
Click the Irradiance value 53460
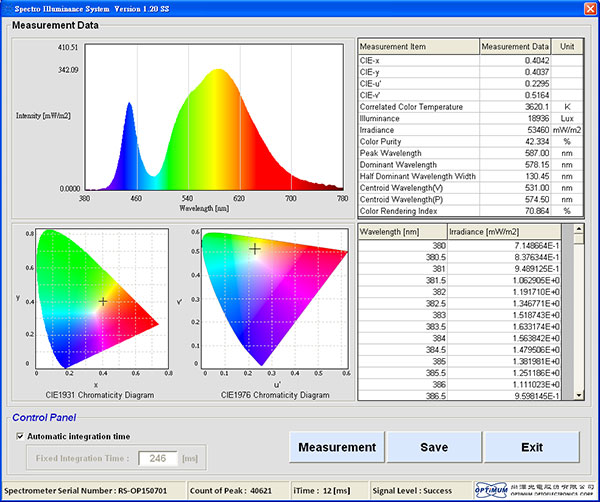tap(539, 130)
